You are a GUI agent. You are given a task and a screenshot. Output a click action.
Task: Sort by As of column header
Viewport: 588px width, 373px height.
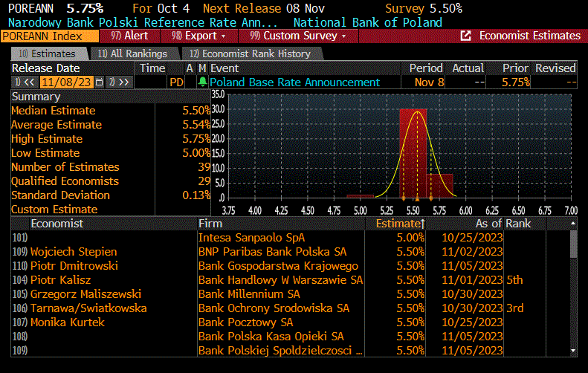pyautogui.click(x=488, y=224)
